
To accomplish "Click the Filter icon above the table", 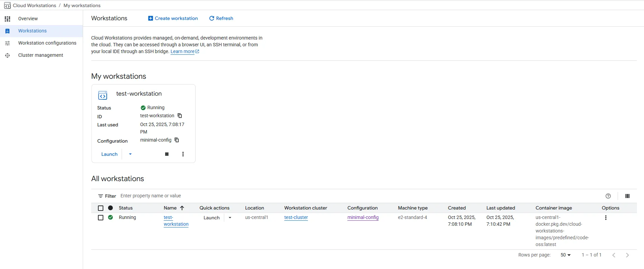I will point(100,196).
